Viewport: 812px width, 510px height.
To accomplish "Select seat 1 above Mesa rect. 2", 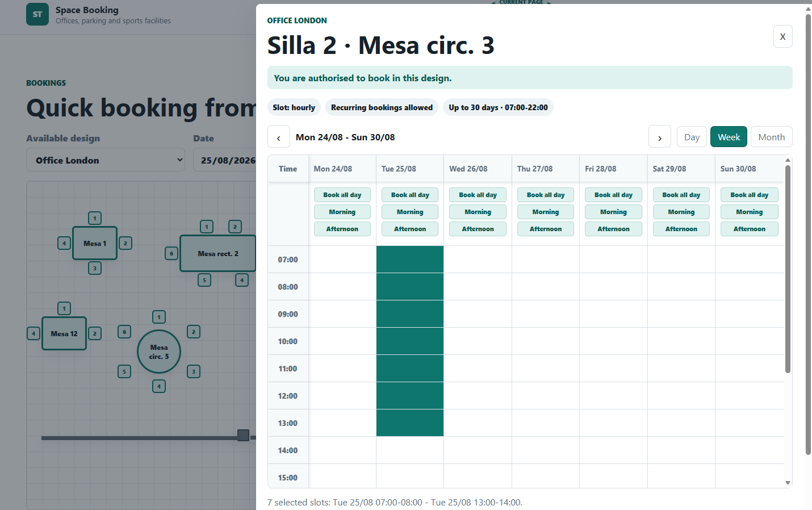I will click(x=207, y=227).
